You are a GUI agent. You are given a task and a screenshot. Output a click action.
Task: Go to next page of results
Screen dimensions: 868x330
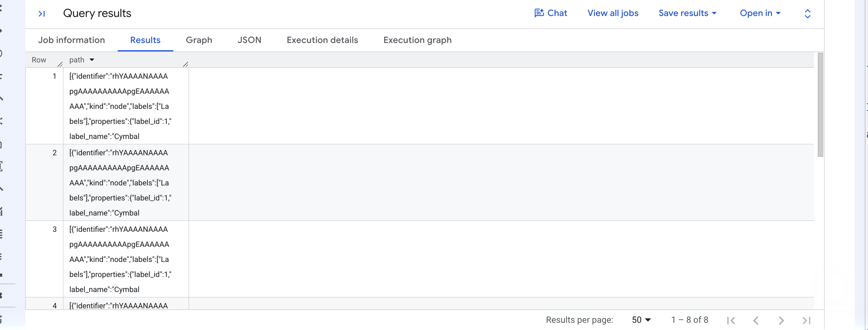point(781,320)
